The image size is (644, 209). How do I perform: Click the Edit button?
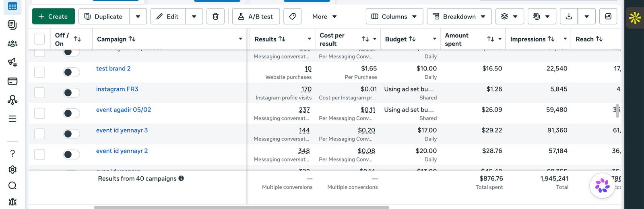(x=168, y=17)
